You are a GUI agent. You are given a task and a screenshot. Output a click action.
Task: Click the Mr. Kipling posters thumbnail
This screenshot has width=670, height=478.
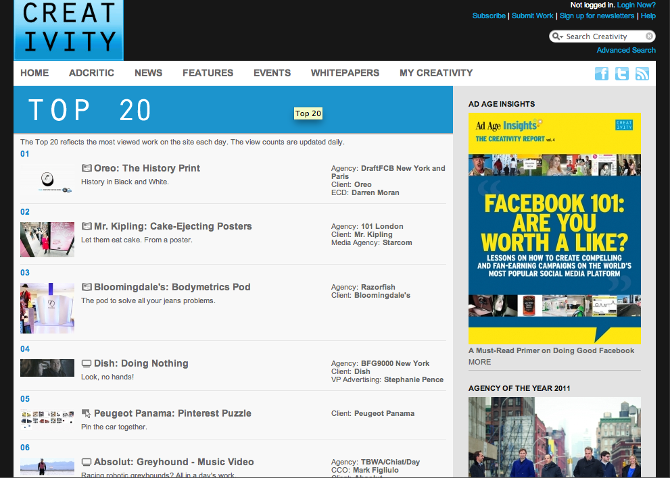(x=47, y=239)
